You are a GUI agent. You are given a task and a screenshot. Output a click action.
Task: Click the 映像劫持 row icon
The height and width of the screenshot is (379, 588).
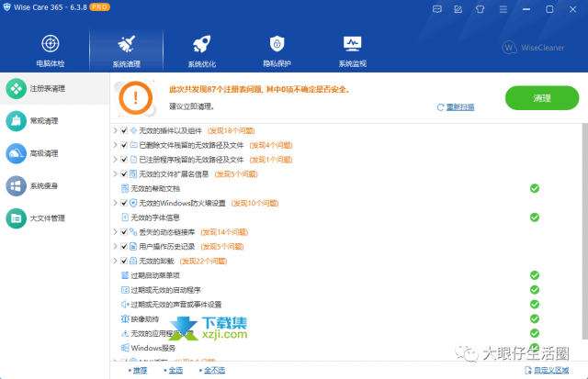[125, 318]
